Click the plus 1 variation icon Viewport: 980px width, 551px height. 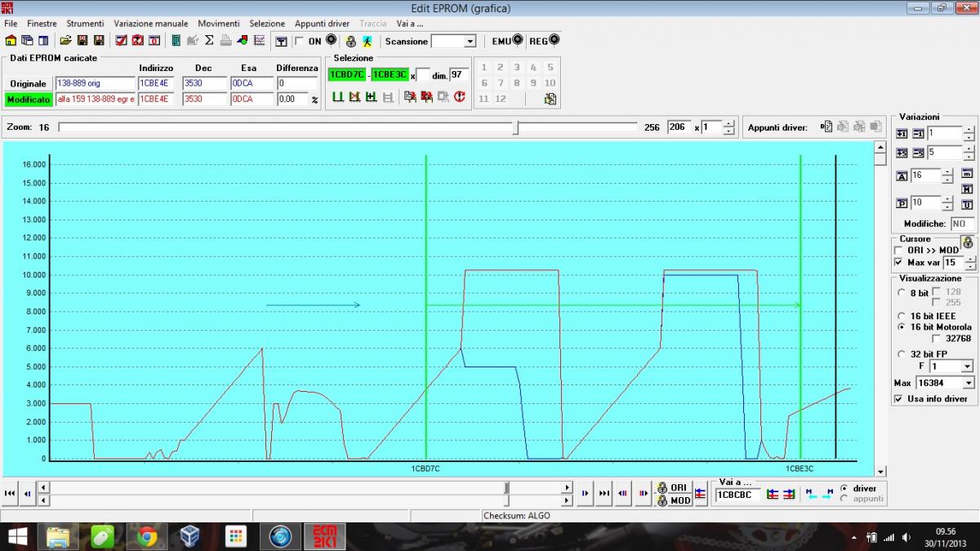902,133
